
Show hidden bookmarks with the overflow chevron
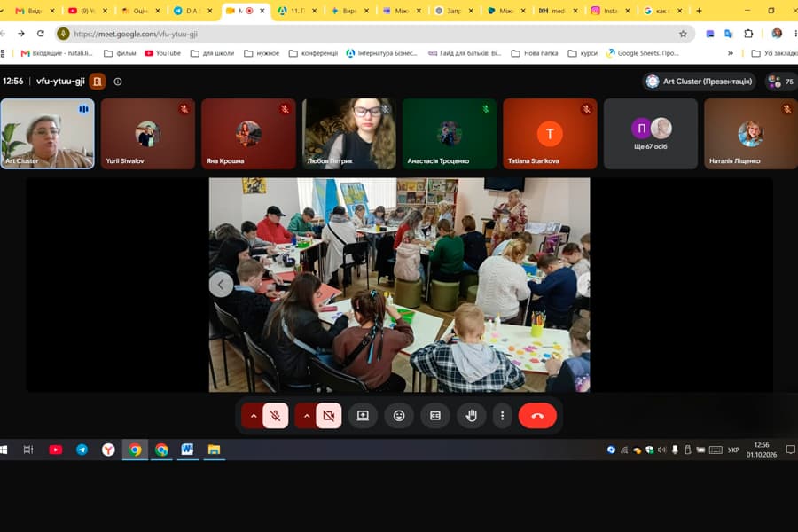(x=731, y=53)
